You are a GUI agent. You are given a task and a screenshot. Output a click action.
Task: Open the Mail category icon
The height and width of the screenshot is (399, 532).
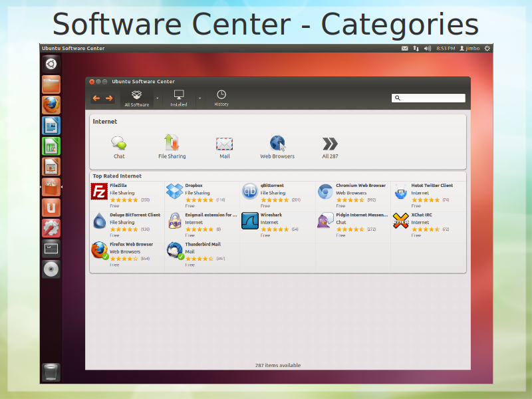coord(225,144)
